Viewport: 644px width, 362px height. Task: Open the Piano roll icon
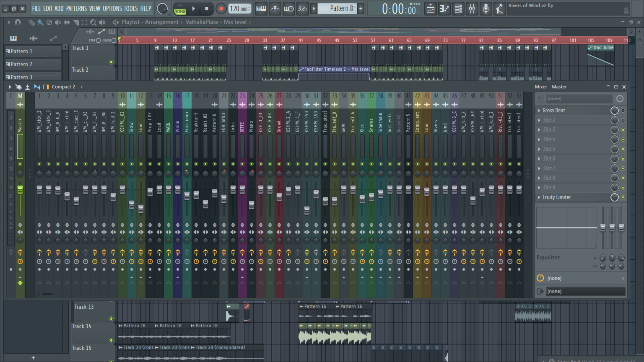(x=444, y=9)
